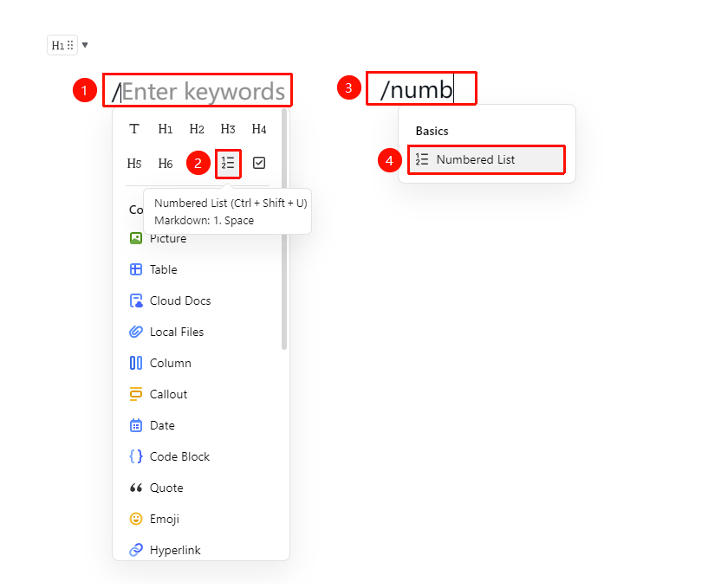Click the Hyperlink chain icon

(136, 550)
